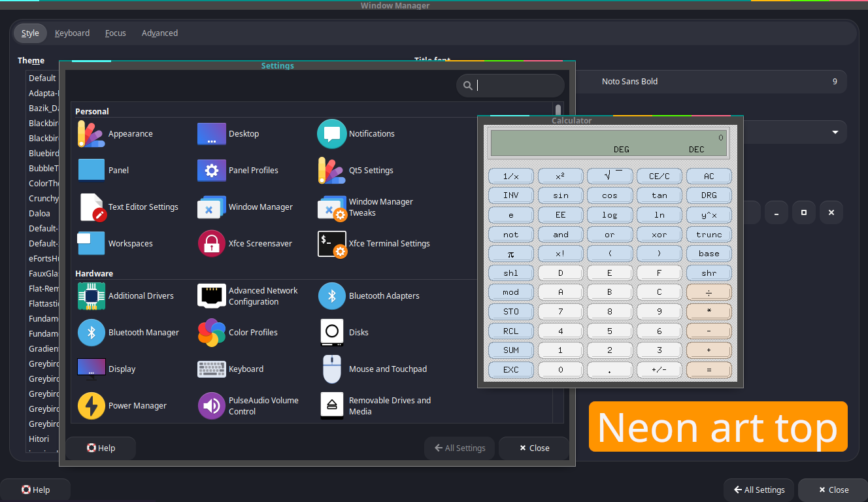Click the Help button in Settings window
This screenshot has width=868, height=502.
101,448
